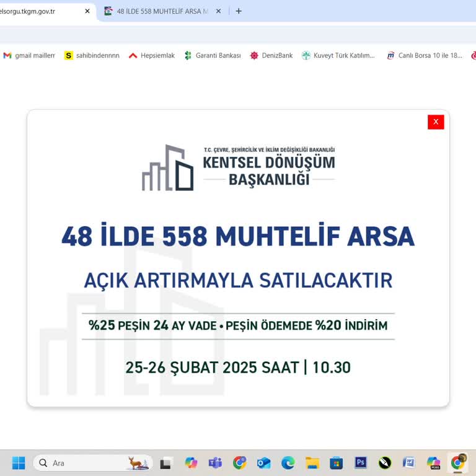Viewport: 476px width, 476px height.
Task: Open the Chrome icon with G badge
Action: [x=239, y=463]
